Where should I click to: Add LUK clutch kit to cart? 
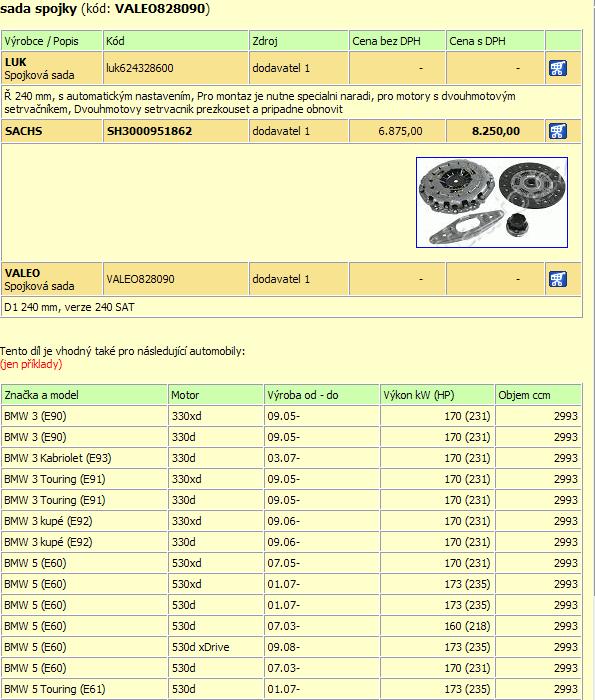click(558, 68)
